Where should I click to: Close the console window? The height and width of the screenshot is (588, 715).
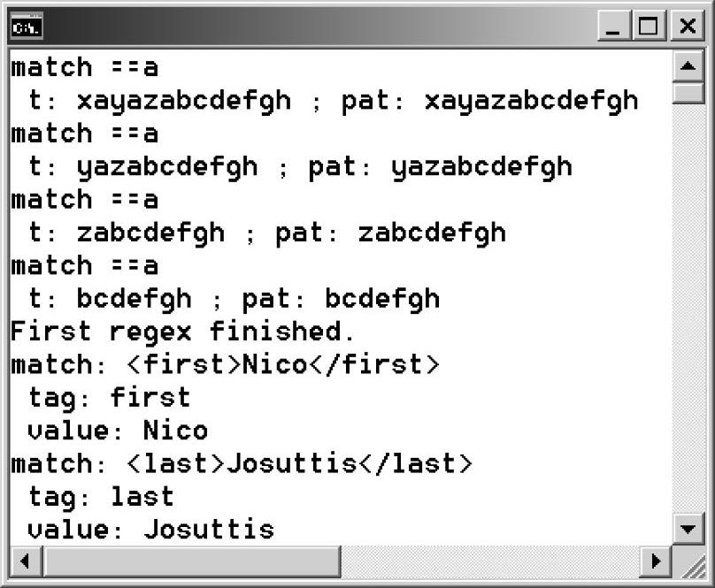coord(688,27)
